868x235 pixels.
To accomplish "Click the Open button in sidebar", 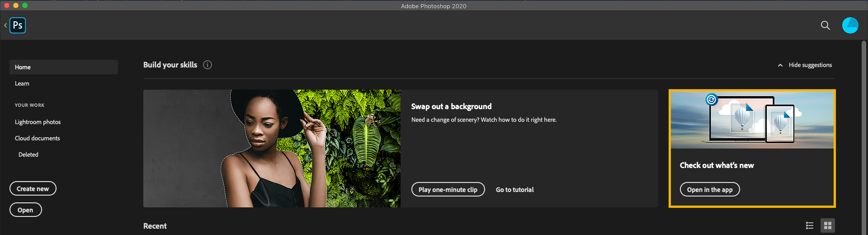I will coord(26,210).
